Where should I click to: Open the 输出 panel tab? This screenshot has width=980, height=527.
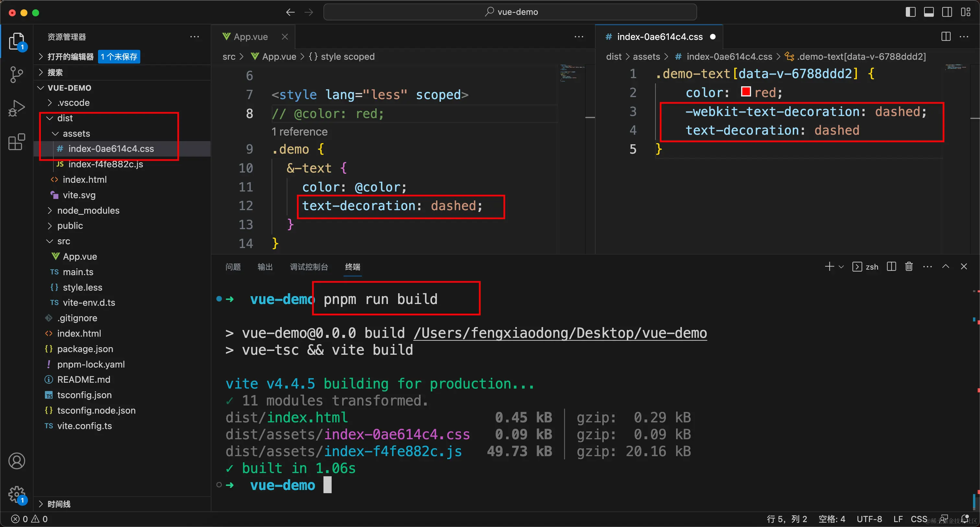265,267
